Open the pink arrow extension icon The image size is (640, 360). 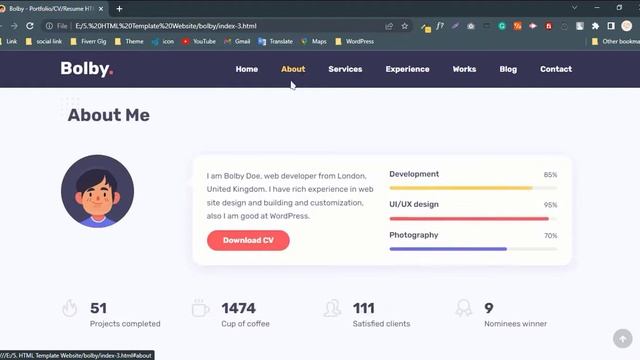(533, 26)
